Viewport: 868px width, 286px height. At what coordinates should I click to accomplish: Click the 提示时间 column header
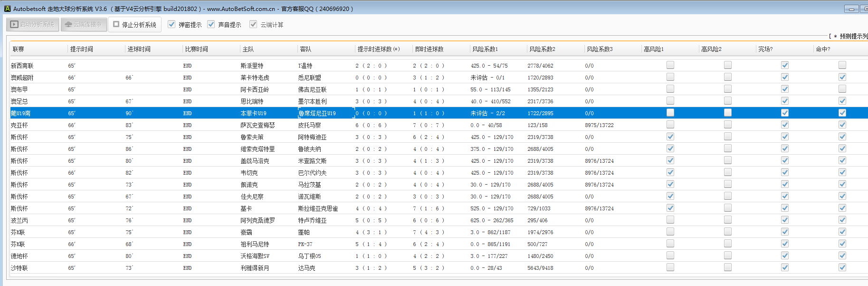tap(82, 49)
